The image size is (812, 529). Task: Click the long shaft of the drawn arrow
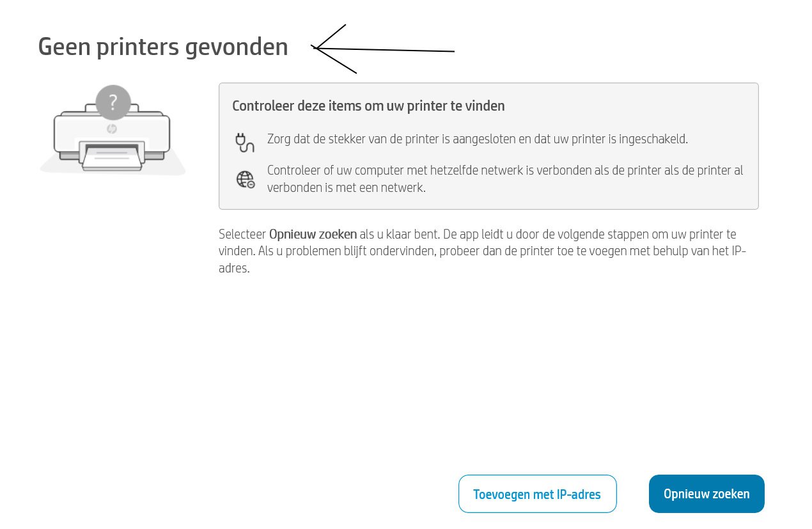pyautogui.click(x=386, y=49)
